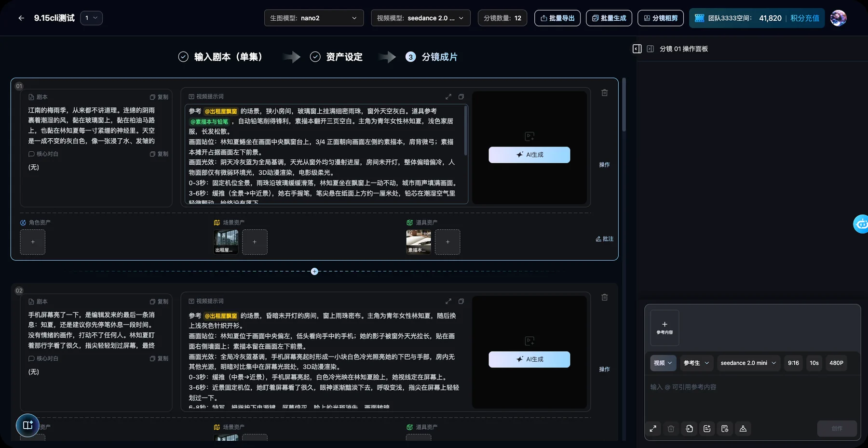The image size is (868, 448).
Task: Click the @出租屋飘窗 tag in shot 01 prompt
Action: pyautogui.click(x=221, y=111)
